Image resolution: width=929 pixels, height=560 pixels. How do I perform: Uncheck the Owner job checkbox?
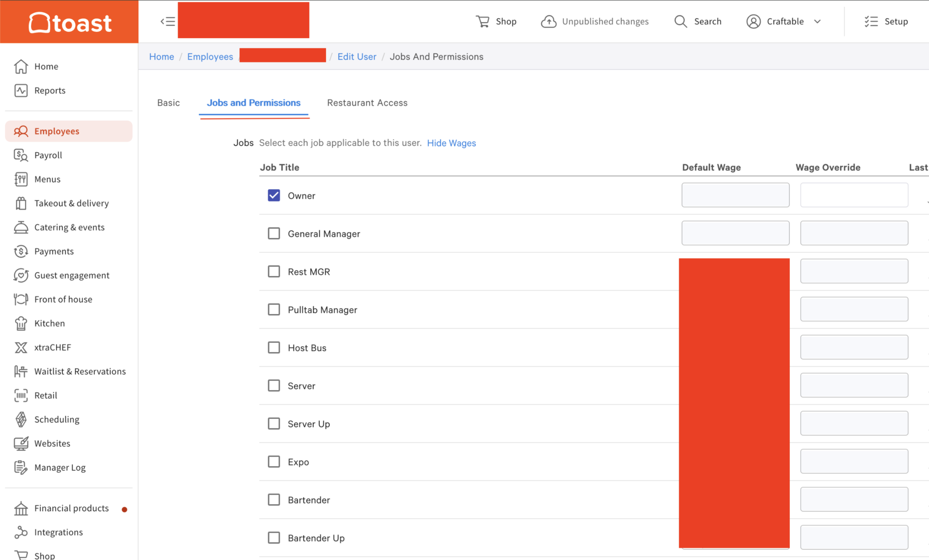point(274,195)
